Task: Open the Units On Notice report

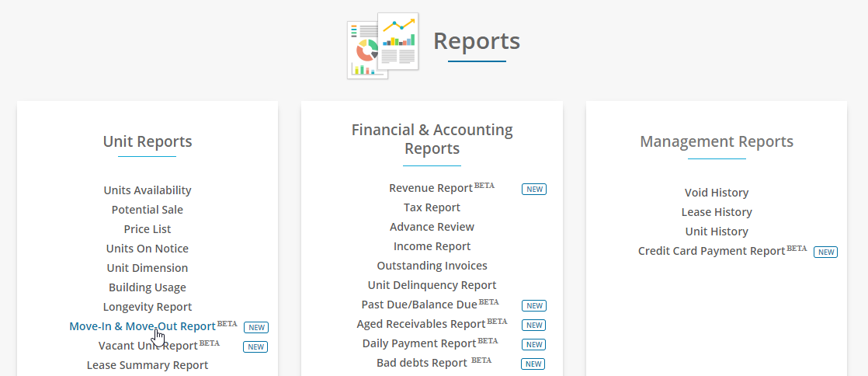Action: pos(148,248)
